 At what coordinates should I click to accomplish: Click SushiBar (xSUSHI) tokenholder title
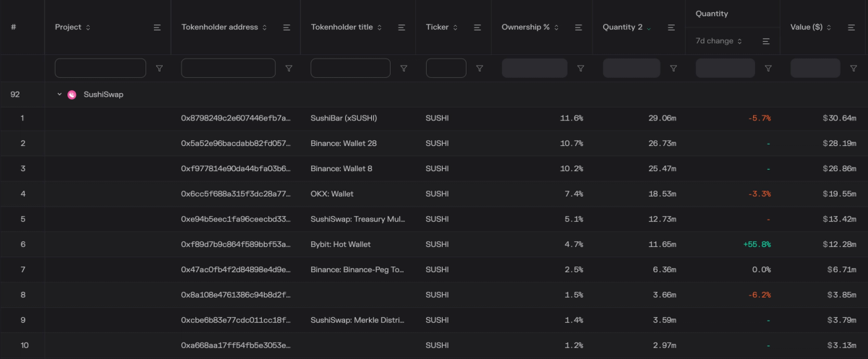point(344,118)
